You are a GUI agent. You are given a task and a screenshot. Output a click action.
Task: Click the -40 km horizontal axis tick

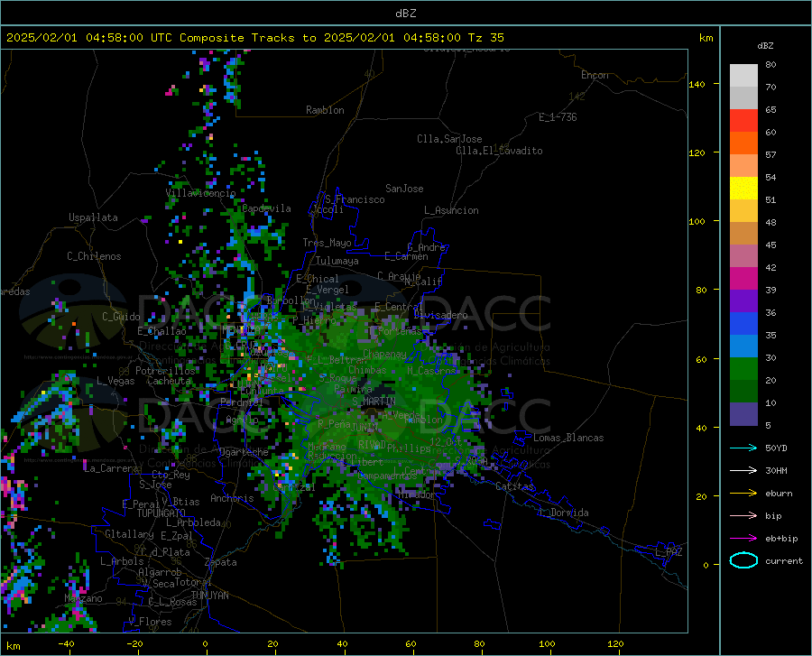pyautogui.click(x=66, y=644)
